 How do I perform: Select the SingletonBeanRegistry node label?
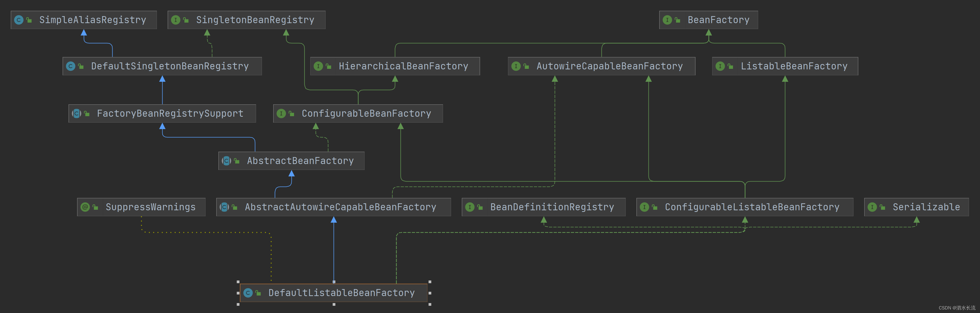(255, 20)
